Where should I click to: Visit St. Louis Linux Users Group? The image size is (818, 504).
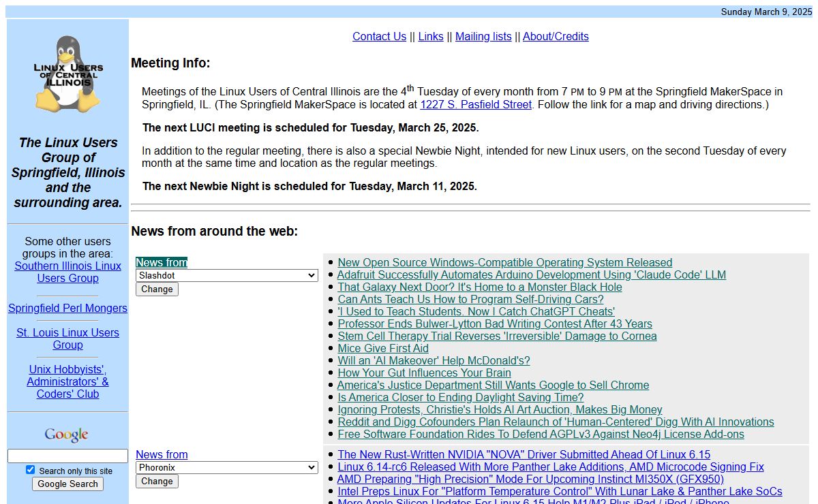point(67,339)
